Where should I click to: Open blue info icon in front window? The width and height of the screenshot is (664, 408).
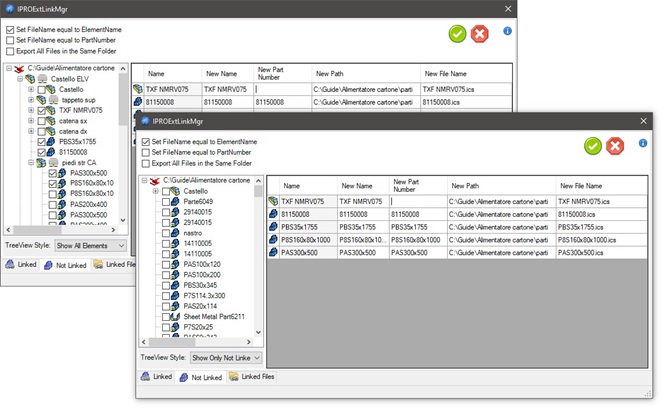coord(642,143)
